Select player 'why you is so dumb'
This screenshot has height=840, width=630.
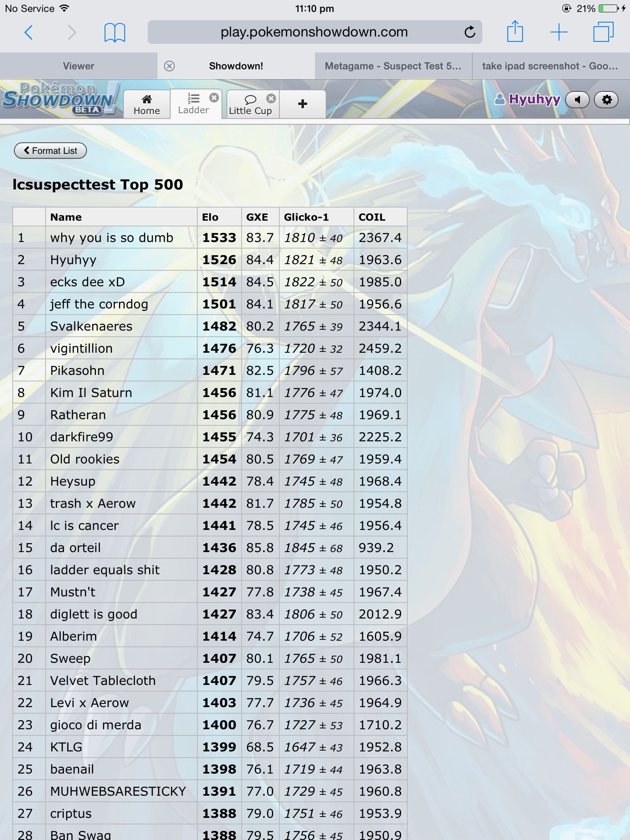click(112, 237)
